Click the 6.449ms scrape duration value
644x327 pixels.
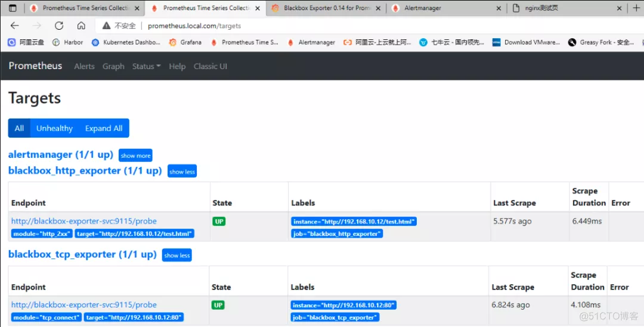pos(587,221)
